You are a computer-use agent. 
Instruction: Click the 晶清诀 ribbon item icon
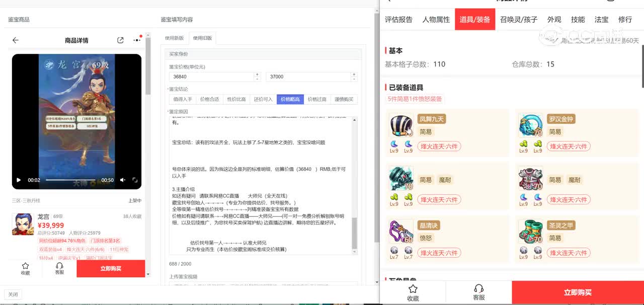click(x=401, y=232)
